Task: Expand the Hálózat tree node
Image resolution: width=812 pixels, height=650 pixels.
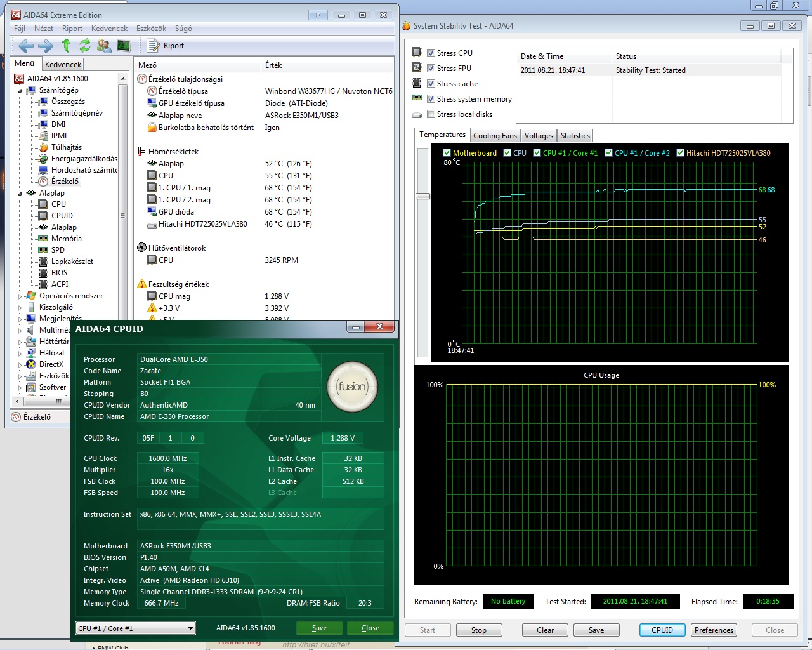Action: tap(20, 354)
